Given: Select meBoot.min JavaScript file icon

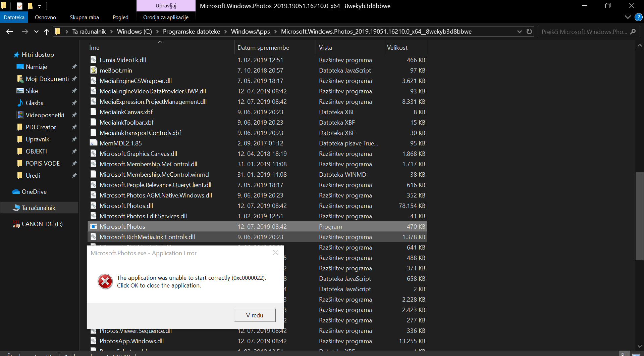Looking at the screenshot, I should (x=94, y=70).
